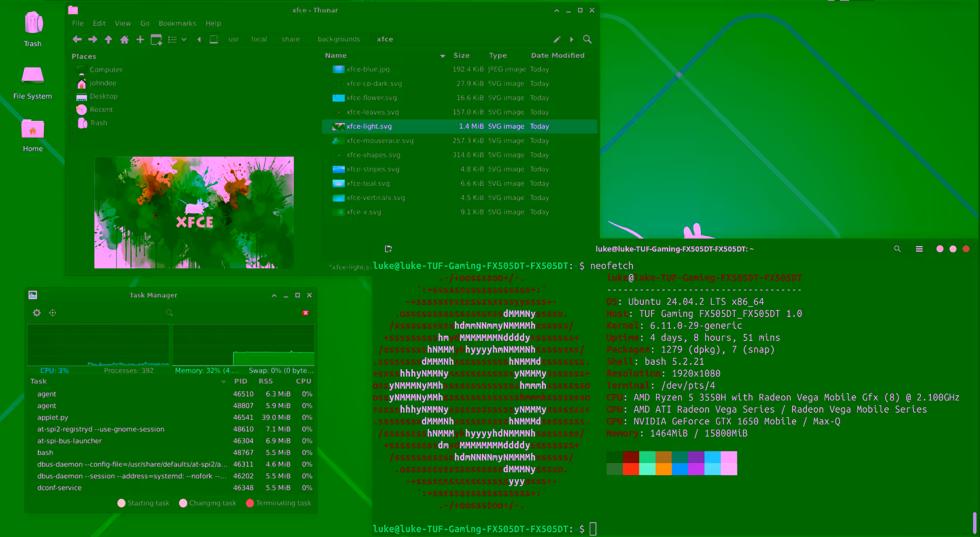Collapse the Name column sort arrow in Thunar
The height and width of the screenshot is (537, 980).
(x=443, y=56)
